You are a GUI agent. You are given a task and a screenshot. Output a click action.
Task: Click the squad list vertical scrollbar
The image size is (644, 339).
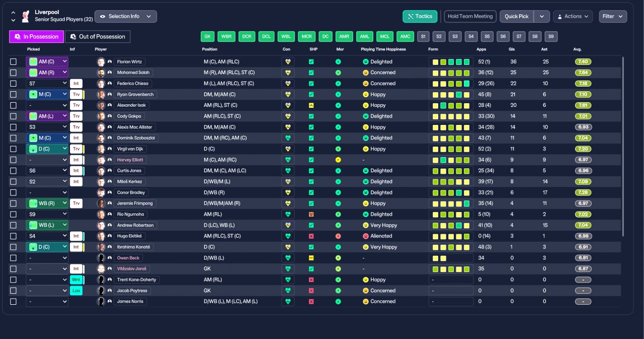(x=623, y=146)
